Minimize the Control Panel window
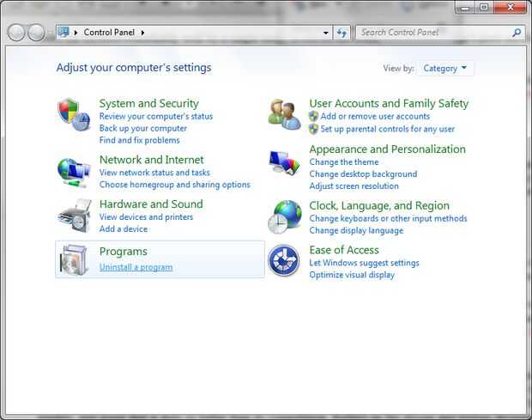This screenshot has height=420, width=532. (x=465, y=7)
